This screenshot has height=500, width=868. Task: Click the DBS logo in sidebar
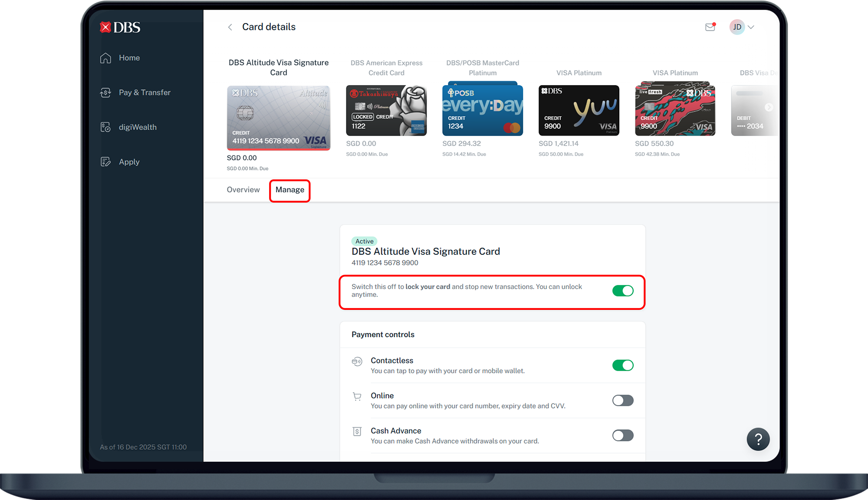coord(120,27)
